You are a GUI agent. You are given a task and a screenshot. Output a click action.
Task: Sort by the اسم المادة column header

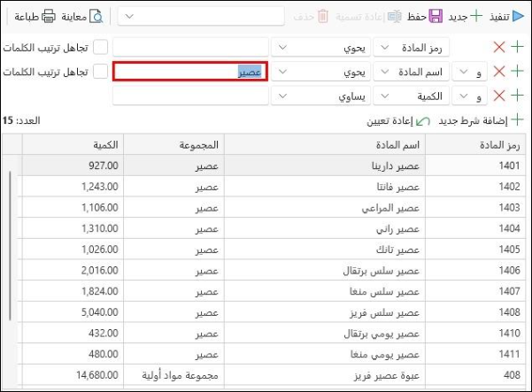(325, 145)
